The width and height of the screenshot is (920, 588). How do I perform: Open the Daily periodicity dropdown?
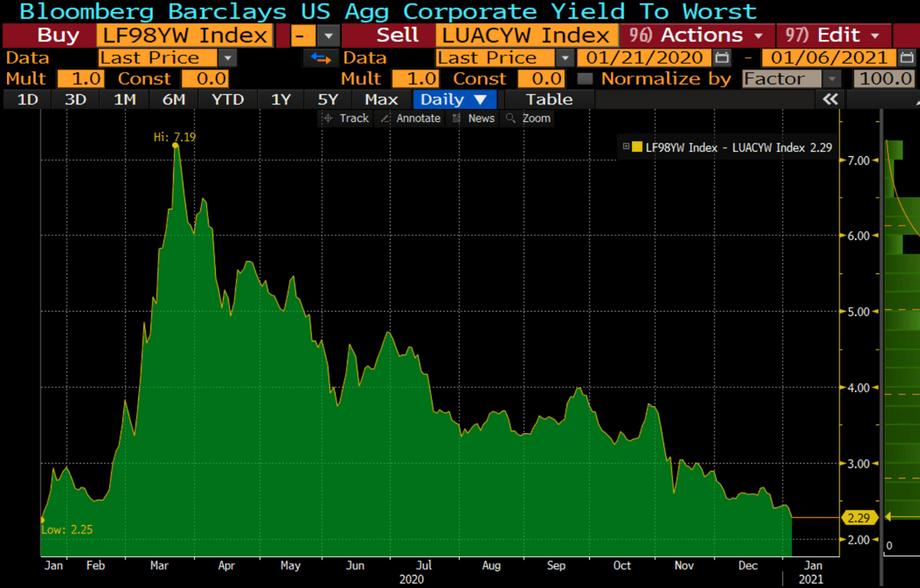455,99
